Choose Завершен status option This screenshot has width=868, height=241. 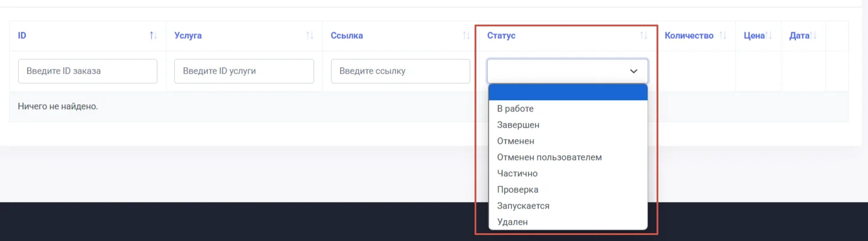[x=568, y=125]
